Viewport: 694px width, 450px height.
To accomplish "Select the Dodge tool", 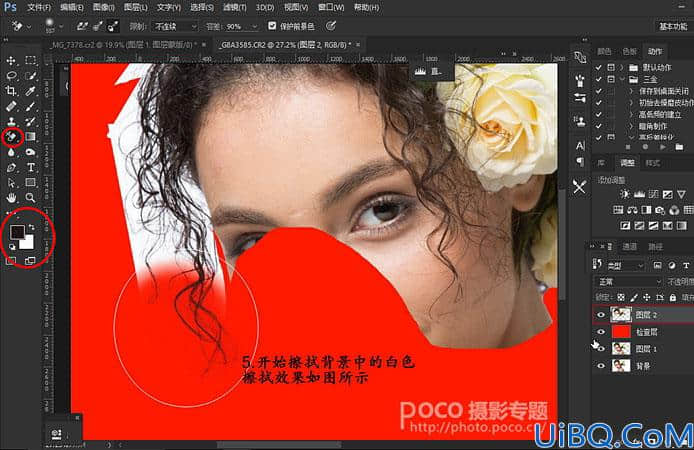I will tap(31, 152).
